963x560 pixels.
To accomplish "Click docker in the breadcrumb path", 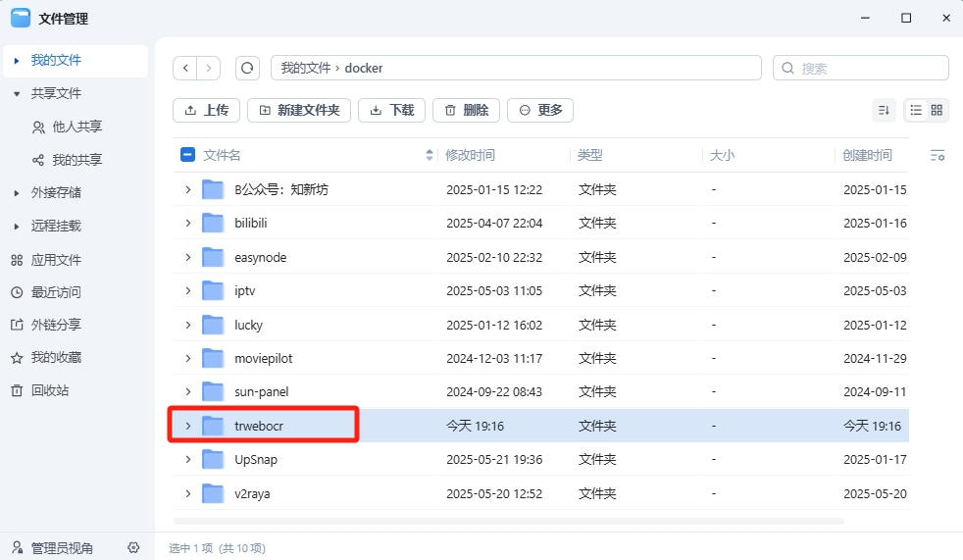I will 364,68.
